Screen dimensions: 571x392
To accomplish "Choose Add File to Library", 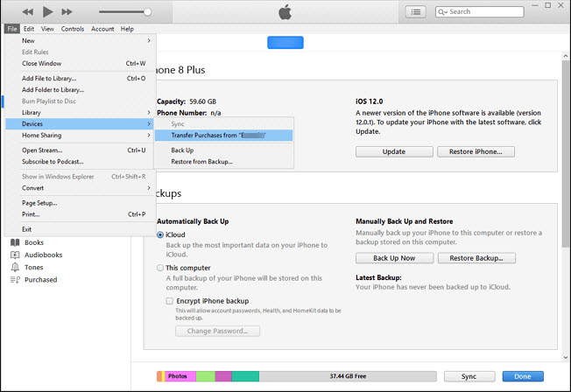I will [81, 78].
